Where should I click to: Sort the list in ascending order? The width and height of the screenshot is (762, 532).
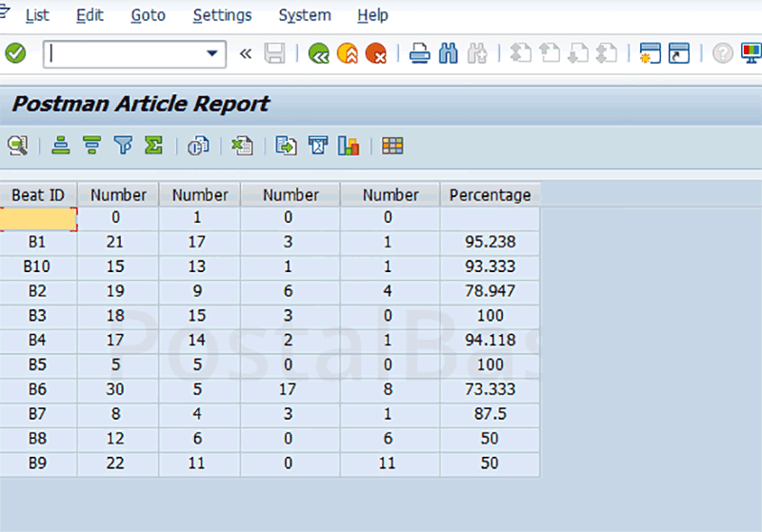tap(62, 146)
